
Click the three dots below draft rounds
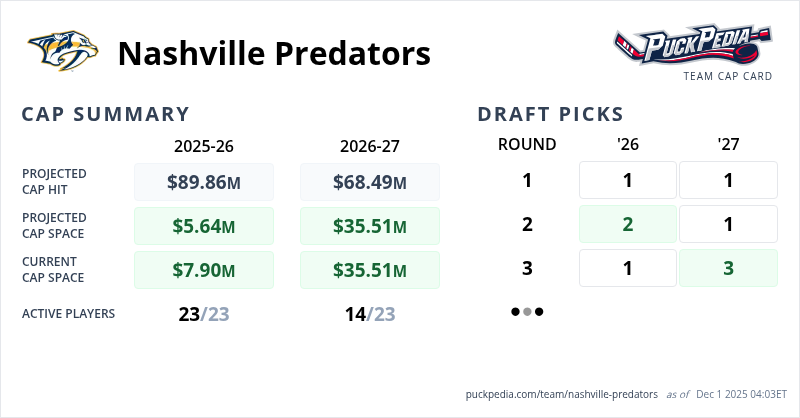(x=527, y=311)
